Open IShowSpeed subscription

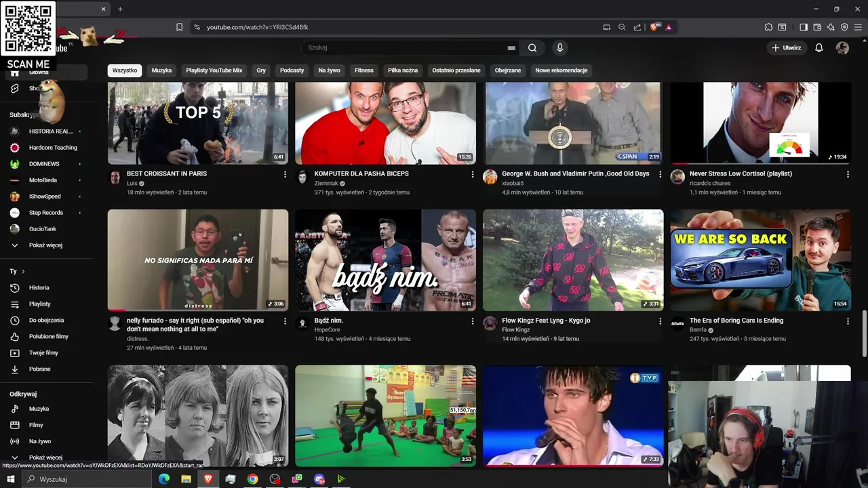click(x=46, y=196)
